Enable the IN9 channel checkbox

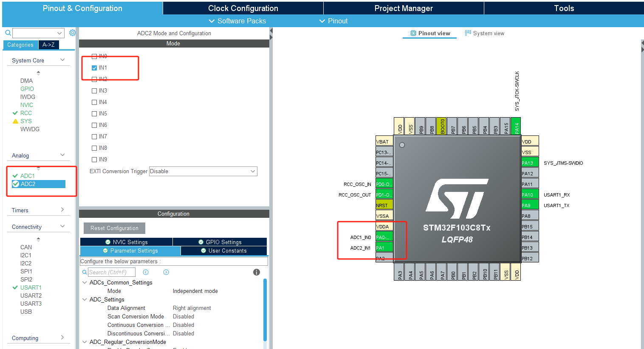(x=94, y=159)
